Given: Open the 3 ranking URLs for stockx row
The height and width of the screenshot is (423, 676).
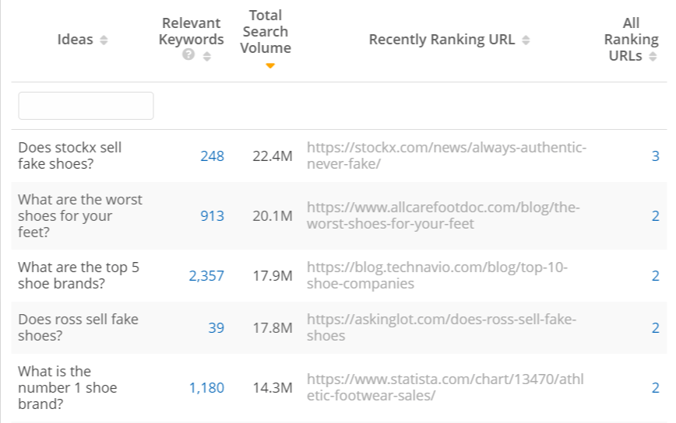Looking at the screenshot, I should coord(655,156).
